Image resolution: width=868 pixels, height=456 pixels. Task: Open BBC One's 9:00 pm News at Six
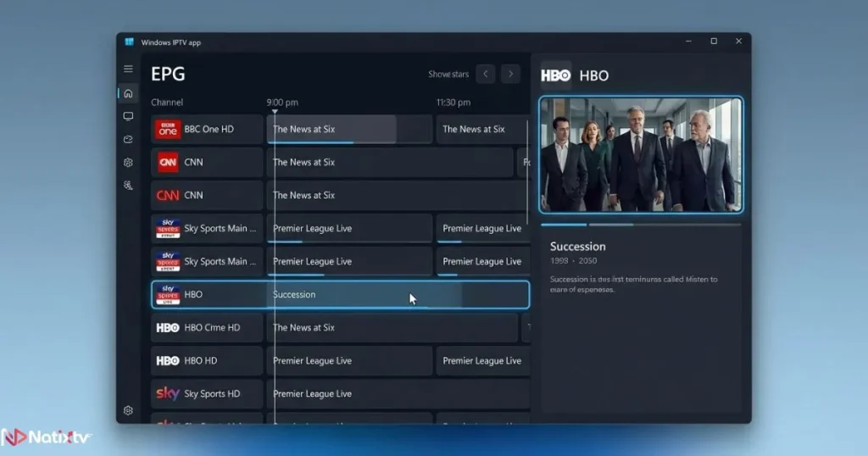pyautogui.click(x=349, y=129)
